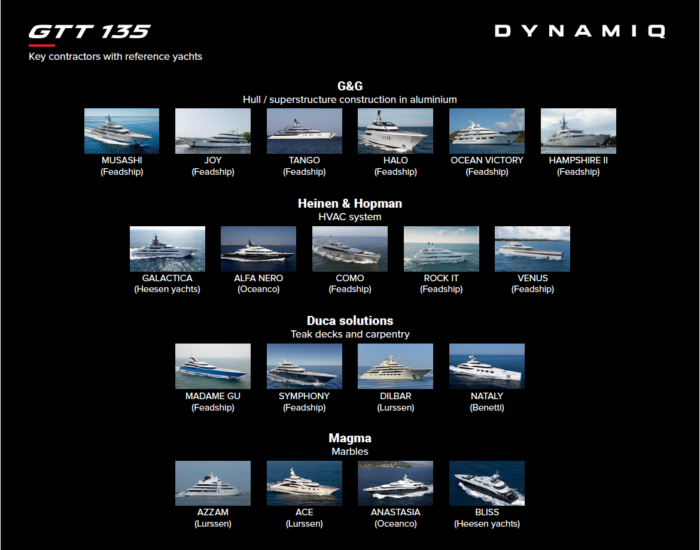Click the MUSASHI name label
Viewport: 700px width, 550px height.
click(121, 160)
